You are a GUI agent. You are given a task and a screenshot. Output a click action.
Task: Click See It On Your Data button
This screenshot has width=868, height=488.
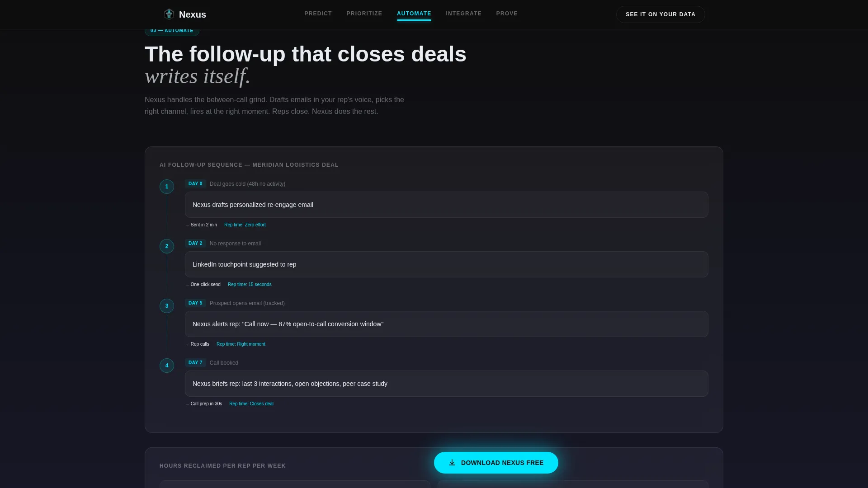(660, 14)
